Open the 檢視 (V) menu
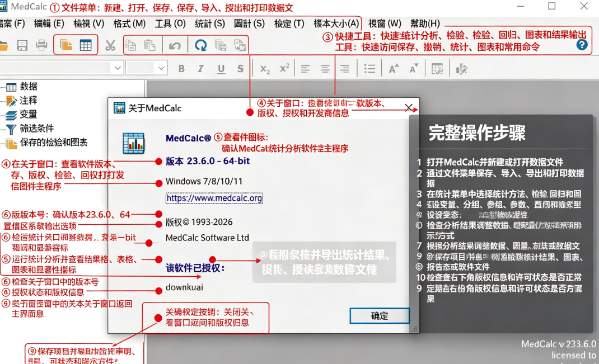 (88, 23)
